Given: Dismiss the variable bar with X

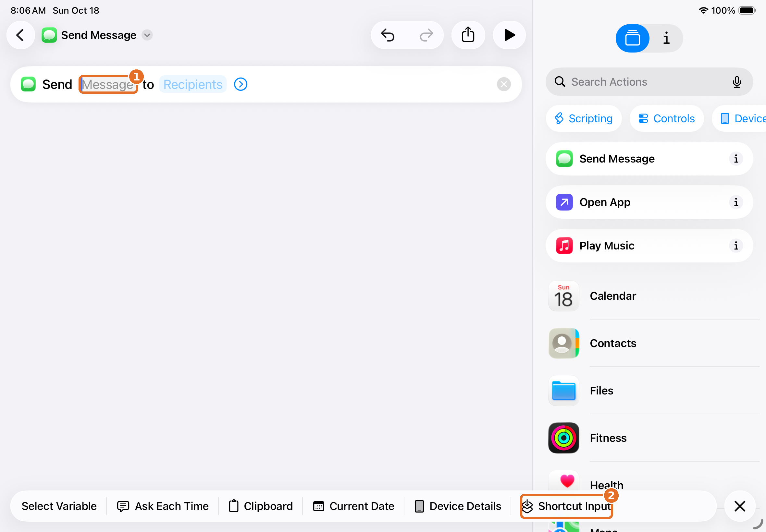Looking at the screenshot, I should pos(740,506).
